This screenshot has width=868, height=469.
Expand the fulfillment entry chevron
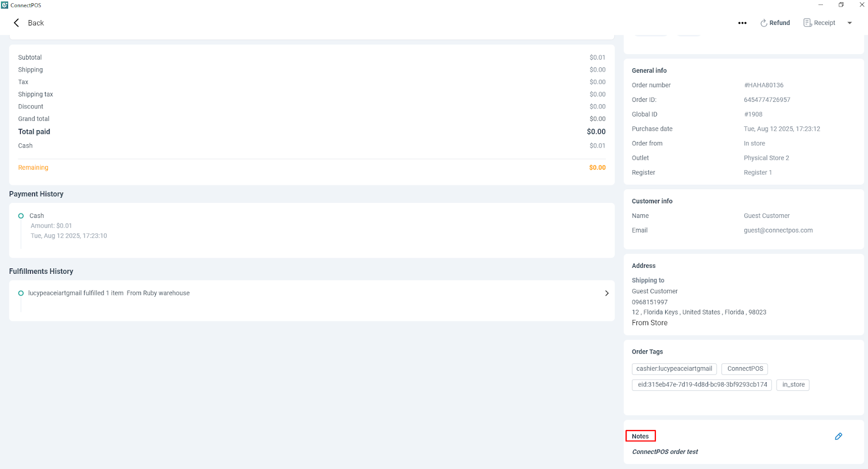tap(607, 293)
